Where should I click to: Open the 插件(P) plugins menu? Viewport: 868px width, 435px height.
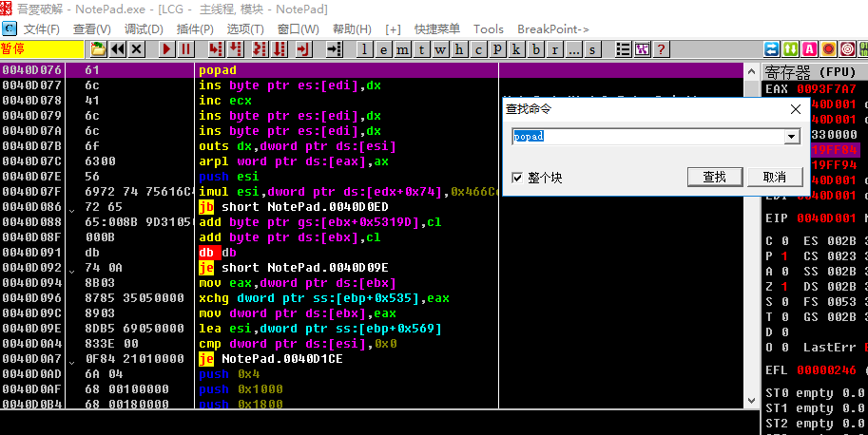195,28
